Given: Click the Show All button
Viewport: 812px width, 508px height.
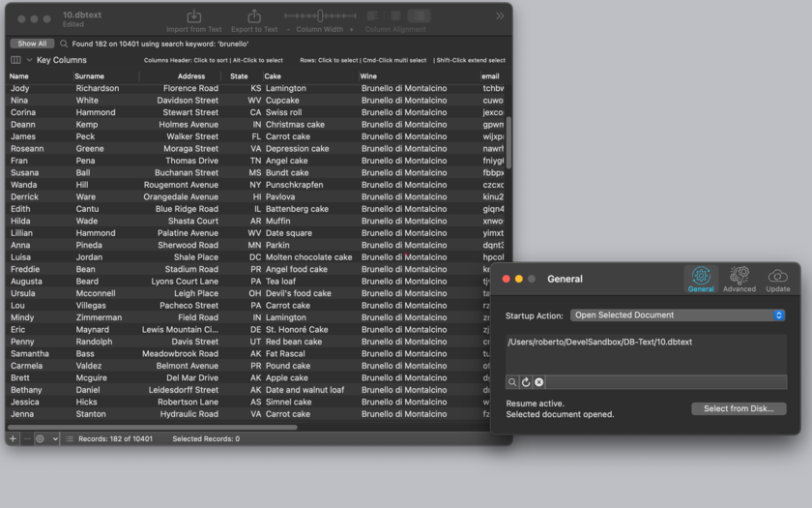Looking at the screenshot, I should 32,44.
